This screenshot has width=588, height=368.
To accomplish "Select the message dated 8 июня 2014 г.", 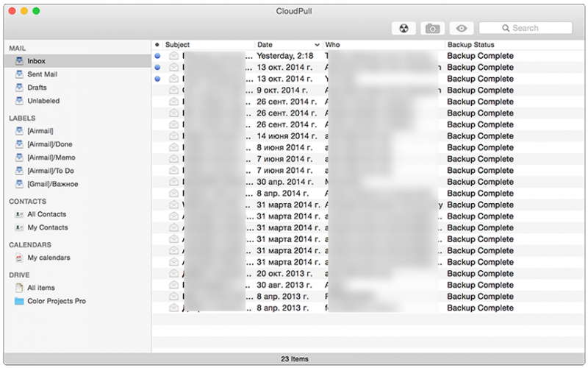I will (368, 148).
